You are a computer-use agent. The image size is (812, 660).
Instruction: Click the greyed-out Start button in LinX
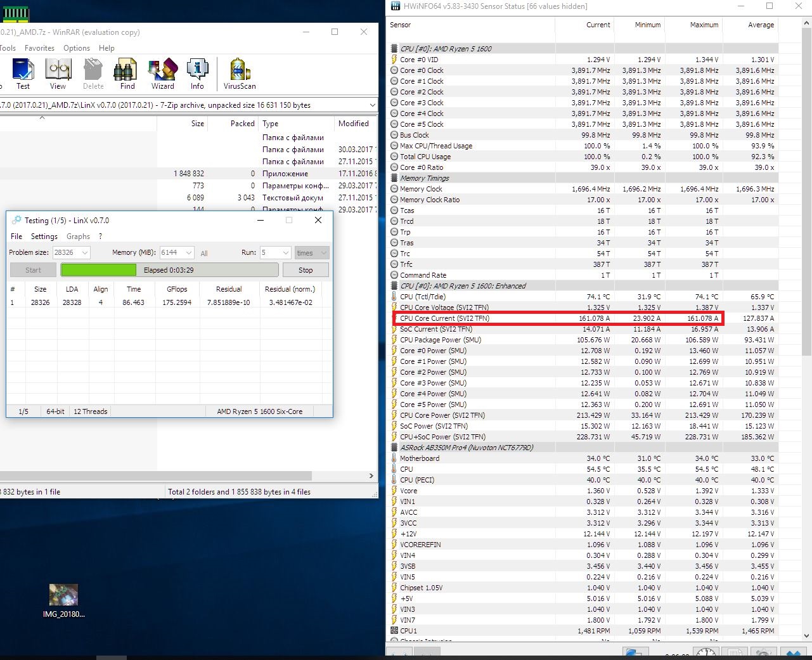click(33, 270)
